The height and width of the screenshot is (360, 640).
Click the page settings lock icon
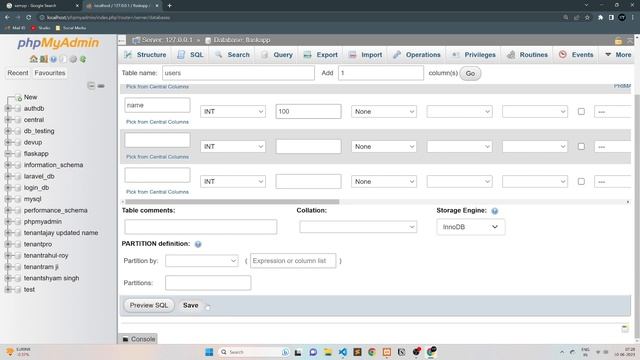click(x=618, y=40)
